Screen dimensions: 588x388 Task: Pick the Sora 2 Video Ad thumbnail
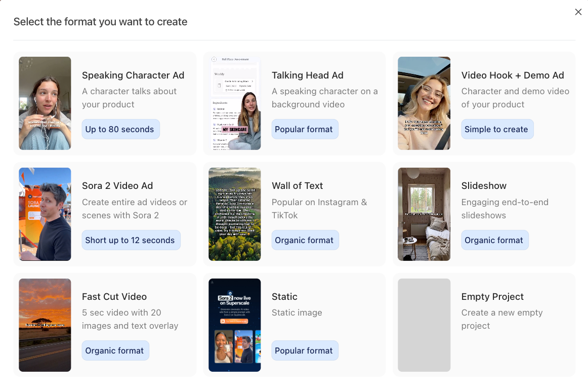(x=45, y=214)
